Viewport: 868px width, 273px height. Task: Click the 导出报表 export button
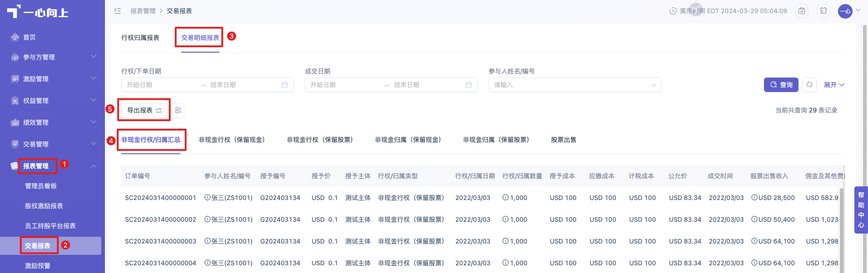click(x=144, y=110)
